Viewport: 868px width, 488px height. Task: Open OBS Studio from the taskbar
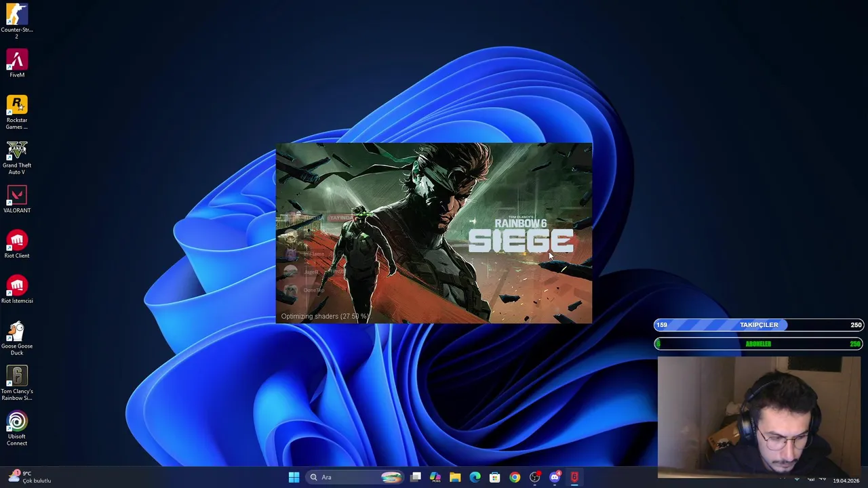tap(534, 477)
